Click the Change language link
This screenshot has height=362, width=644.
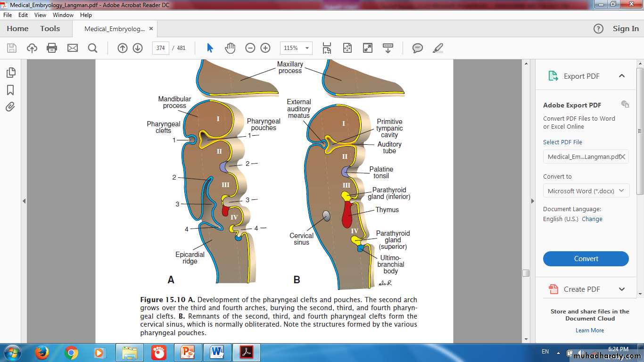pyautogui.click(x=592, y=219)
